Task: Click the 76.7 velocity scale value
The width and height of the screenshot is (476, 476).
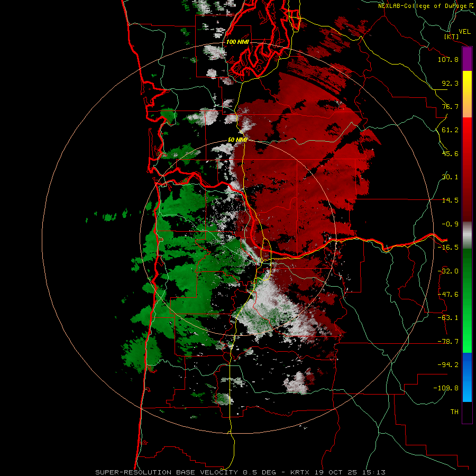Action: [450, 106]
